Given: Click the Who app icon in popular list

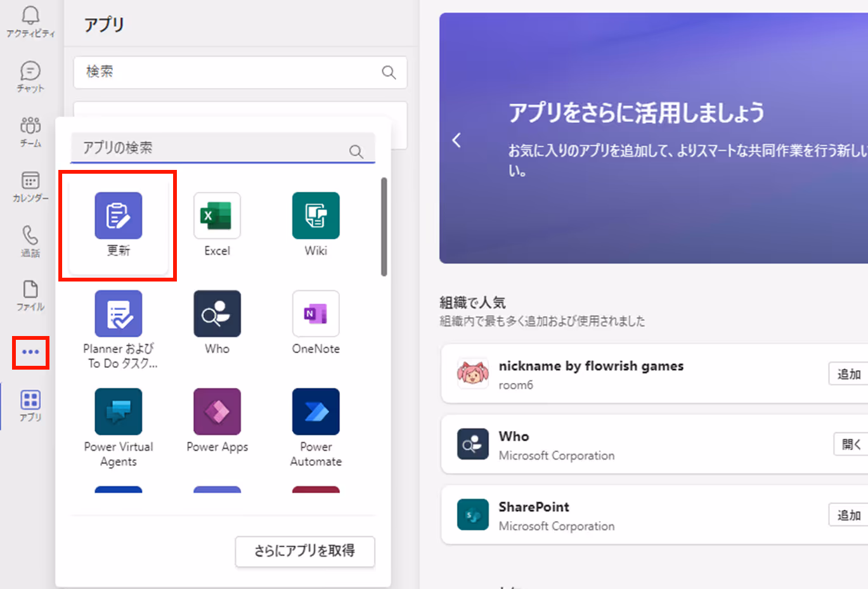Looking at the screenshot, I should pyautogui.click(x=473, y=444).
